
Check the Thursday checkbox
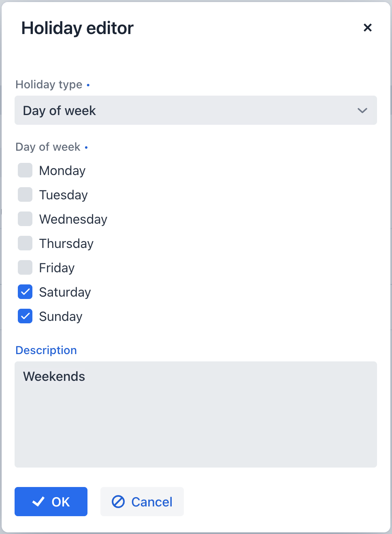pyautogui.click(x=25, y=243)
